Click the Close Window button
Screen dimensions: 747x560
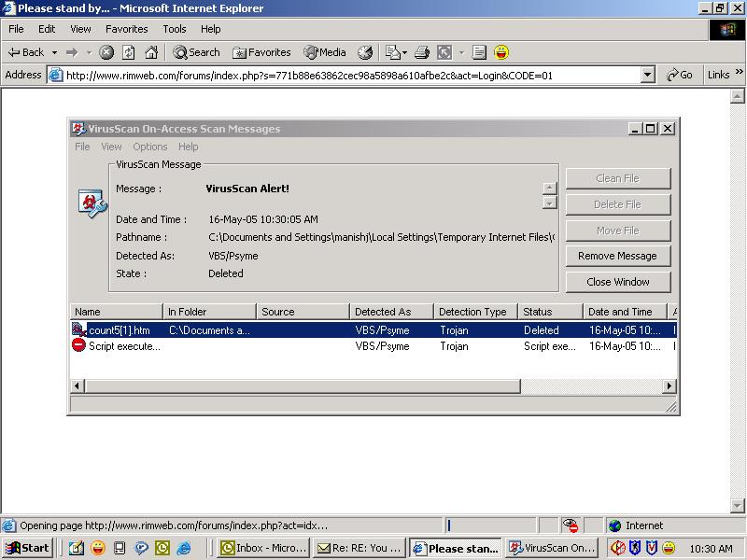tap(618, 282)
